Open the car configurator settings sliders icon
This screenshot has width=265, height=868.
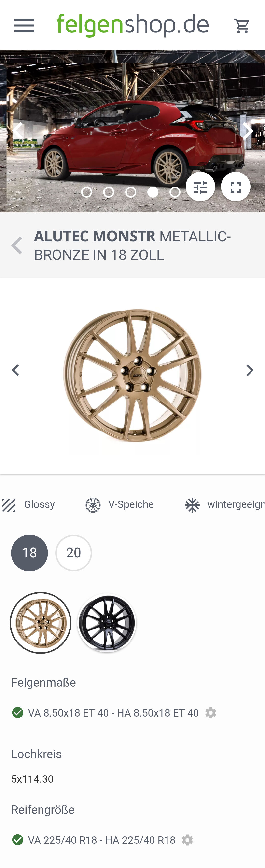[200, 187]
